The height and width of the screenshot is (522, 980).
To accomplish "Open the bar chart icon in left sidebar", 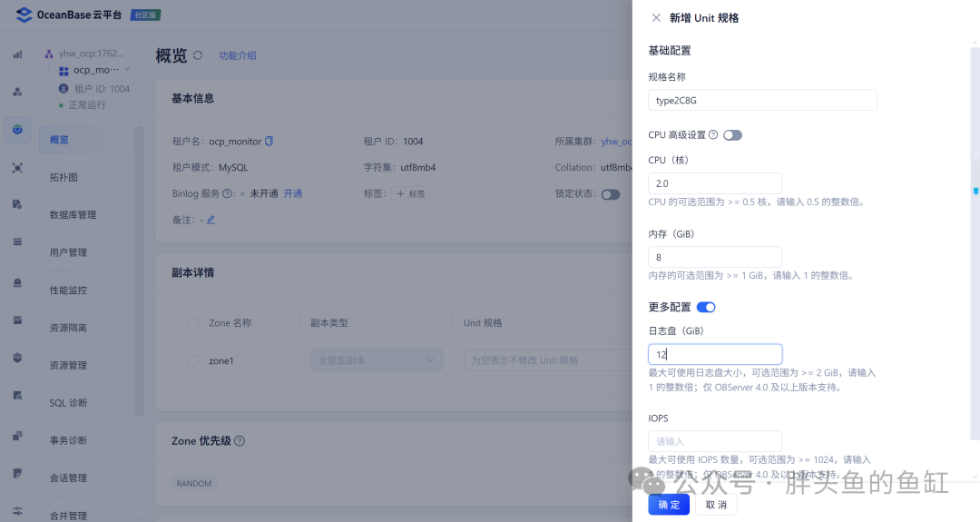I will (x=17, y=54).
